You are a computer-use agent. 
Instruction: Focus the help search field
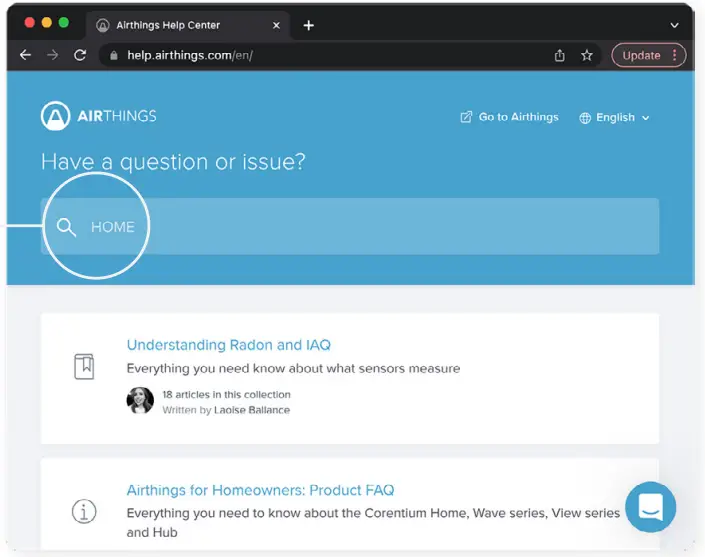[x=350, y=226]
